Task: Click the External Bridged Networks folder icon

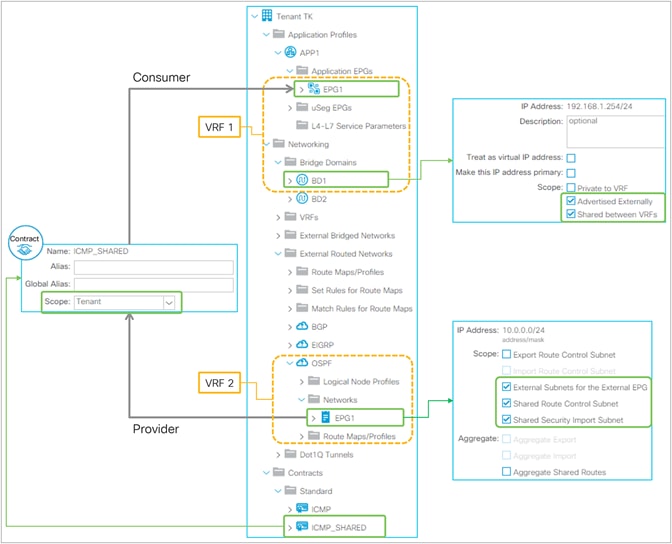Action: pos(291,235)
